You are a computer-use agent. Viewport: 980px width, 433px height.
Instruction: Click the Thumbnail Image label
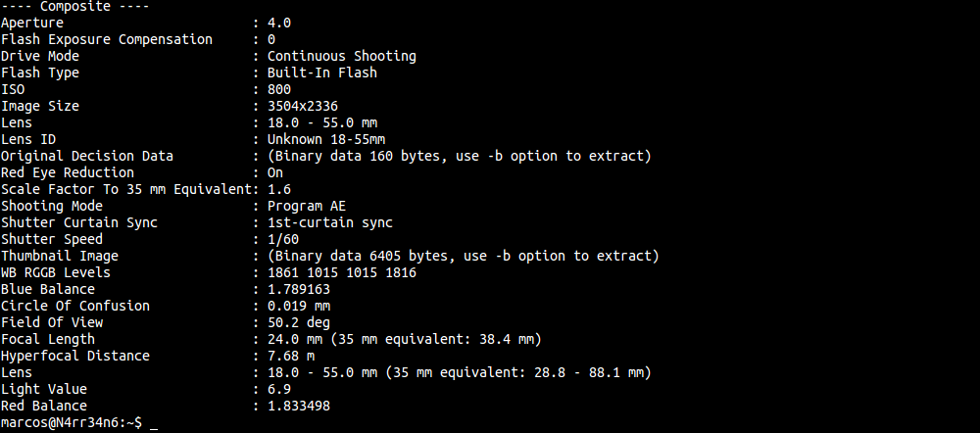60,256
